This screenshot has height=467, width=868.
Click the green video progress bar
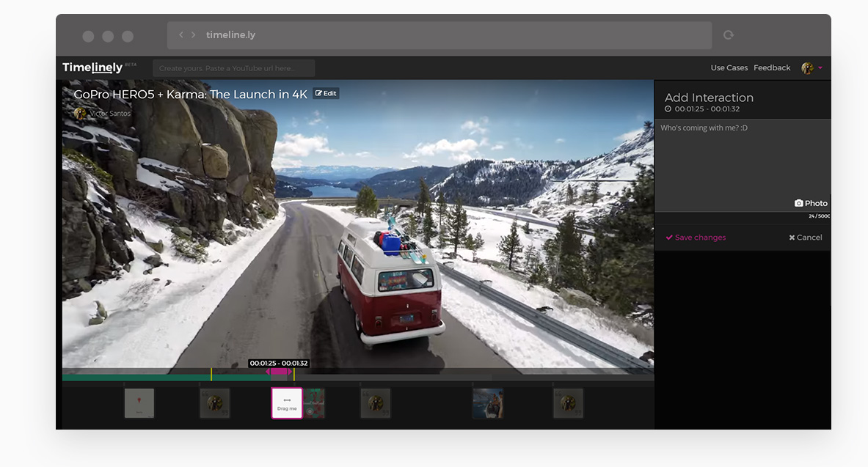point(147,378)
